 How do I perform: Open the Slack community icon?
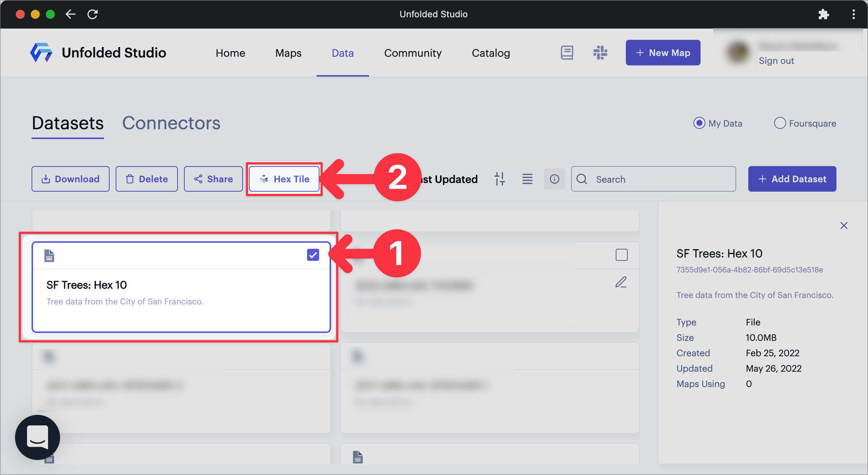(600, 53)
